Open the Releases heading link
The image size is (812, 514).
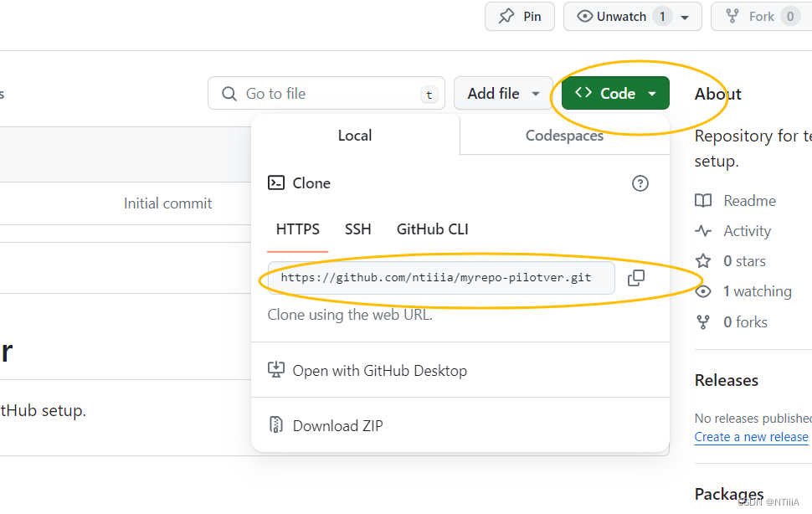pos(726,380)
